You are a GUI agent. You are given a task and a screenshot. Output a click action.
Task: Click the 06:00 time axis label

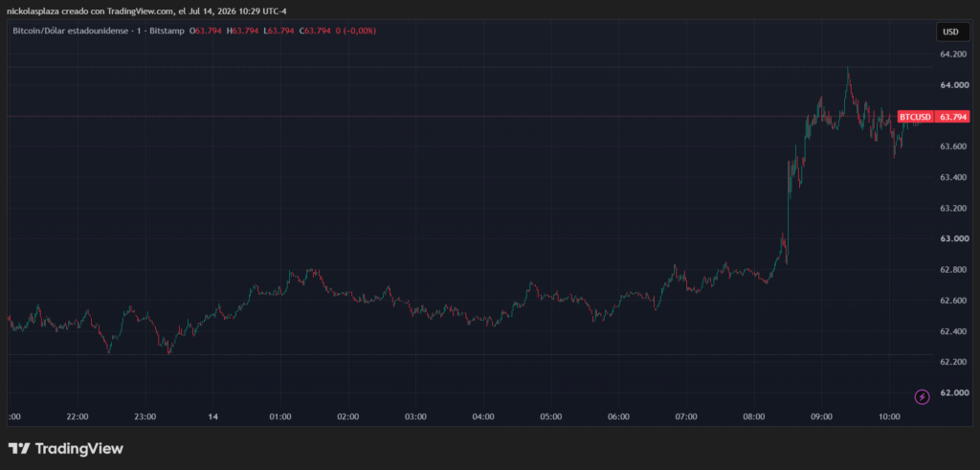pyautogui.click(x=619, y=417)
